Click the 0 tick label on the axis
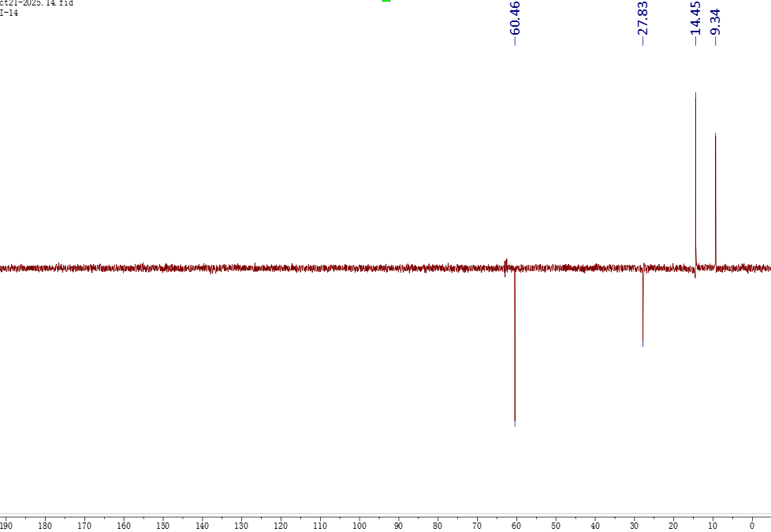This screenshot has height=532, width=771. (x=752, y=525)
